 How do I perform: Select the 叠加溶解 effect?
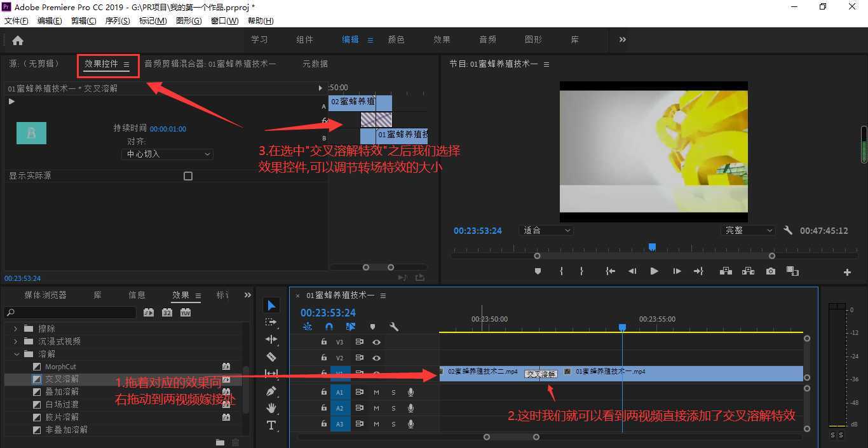point(62,391)
